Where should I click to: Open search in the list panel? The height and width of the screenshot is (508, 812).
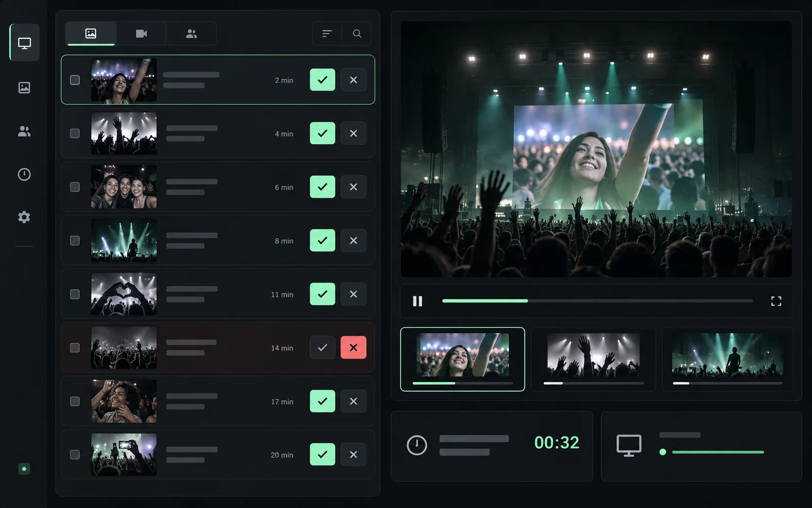(x=357, y=34)
